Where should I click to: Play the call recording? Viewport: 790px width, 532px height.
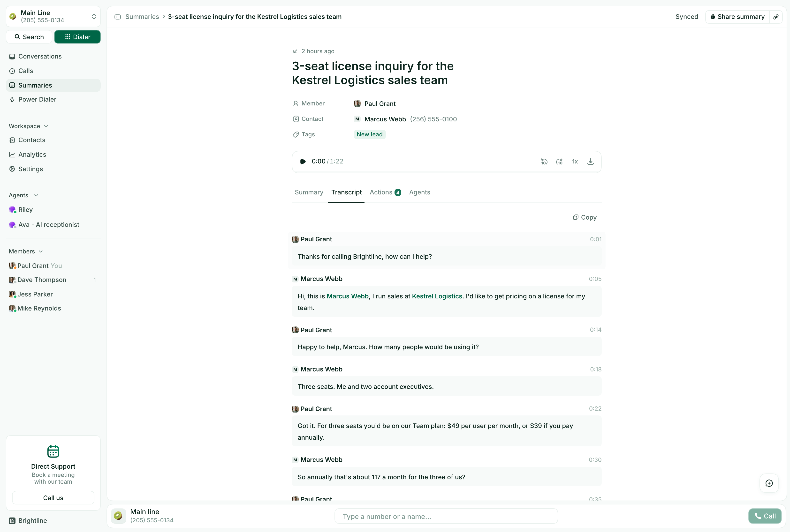coord(303,162)
